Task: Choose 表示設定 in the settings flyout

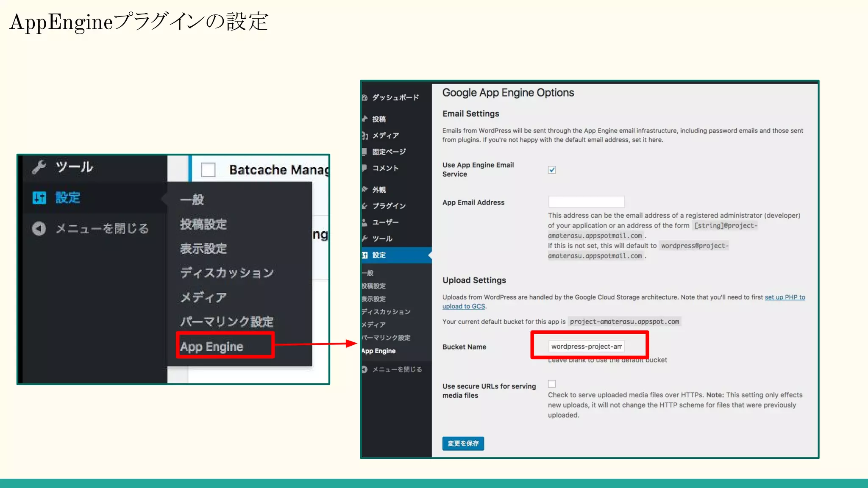Action: pyautogui.click(x=204, y=249)
